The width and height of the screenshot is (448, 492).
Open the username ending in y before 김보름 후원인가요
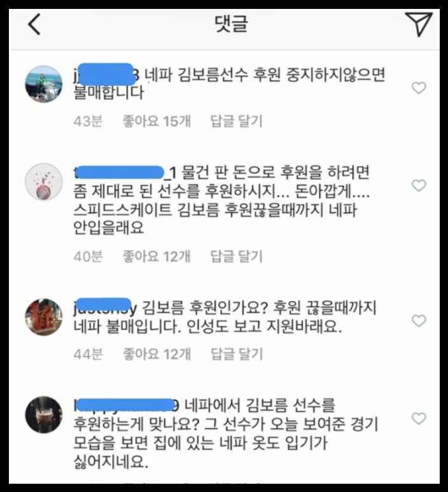point(105,307)
